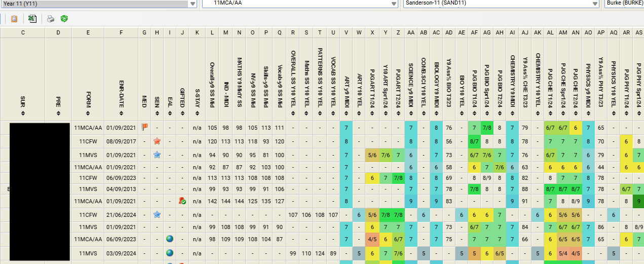The width and height of the screenshot is (644, 264).
Task: Click the clipboard copy icon in toolbar
Action: pos(14,19)
